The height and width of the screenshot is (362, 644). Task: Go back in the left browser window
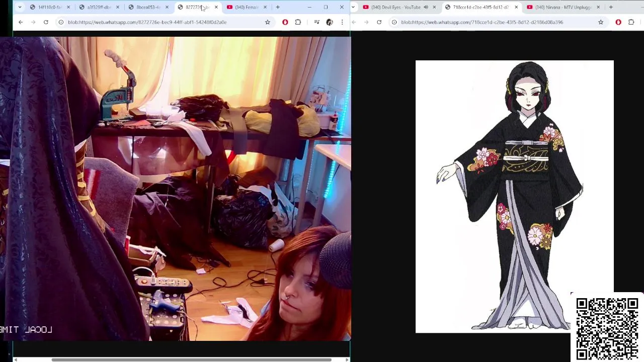(x=21, y=22)
